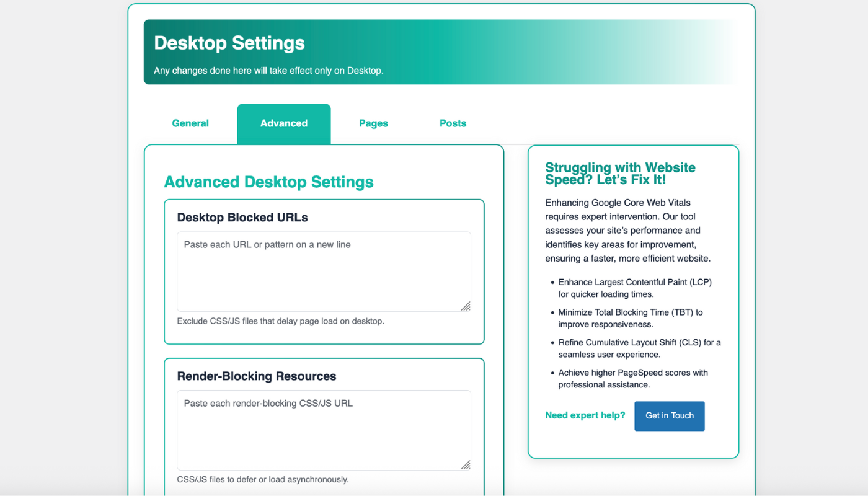This screenshot has width=868, height=496.
Task: Click the Enhancing Google Core Web Vitals paragraph
Action: (x=628, y=231)
